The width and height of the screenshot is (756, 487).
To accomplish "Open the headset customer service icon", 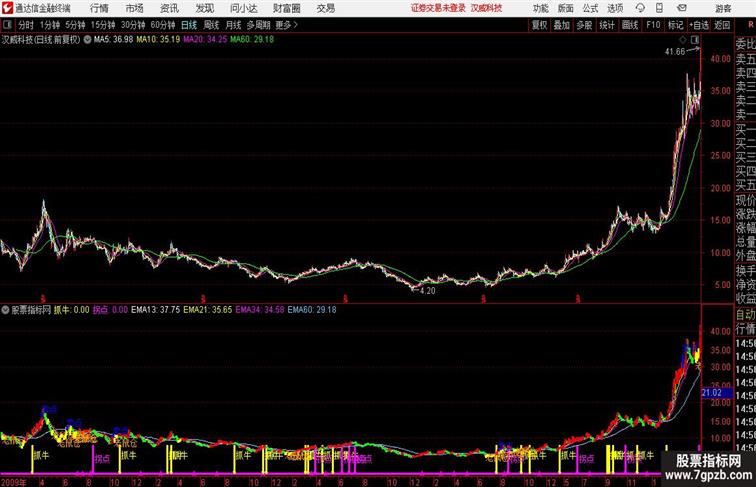I will tap(640, 8).
